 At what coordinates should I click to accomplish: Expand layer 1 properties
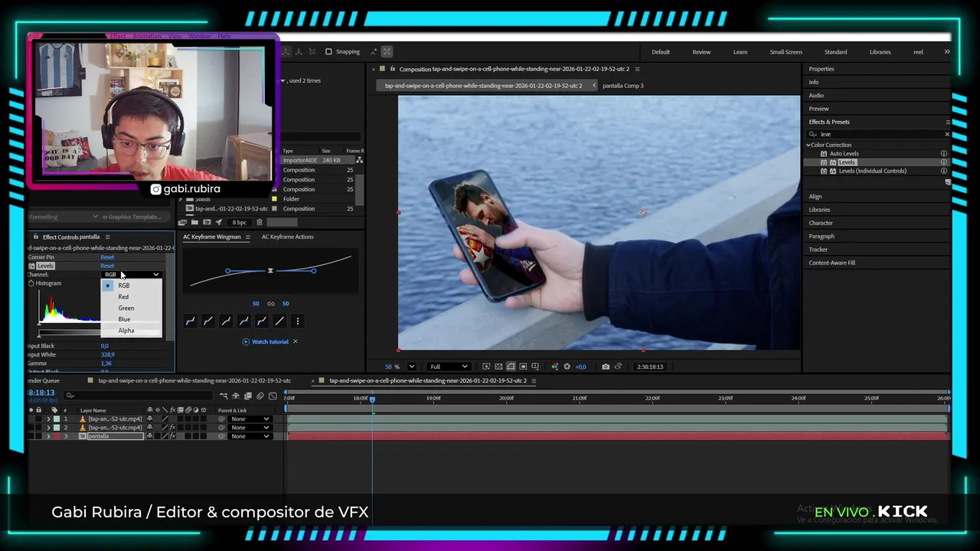point(48,419)
